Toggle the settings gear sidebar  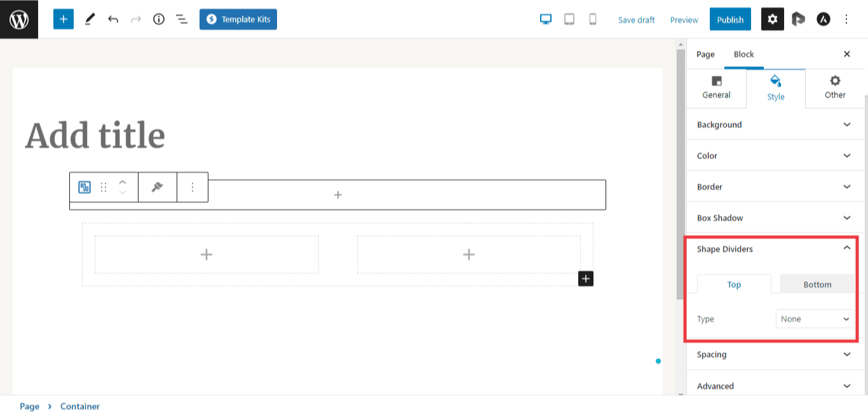click(x=772, y=19)
